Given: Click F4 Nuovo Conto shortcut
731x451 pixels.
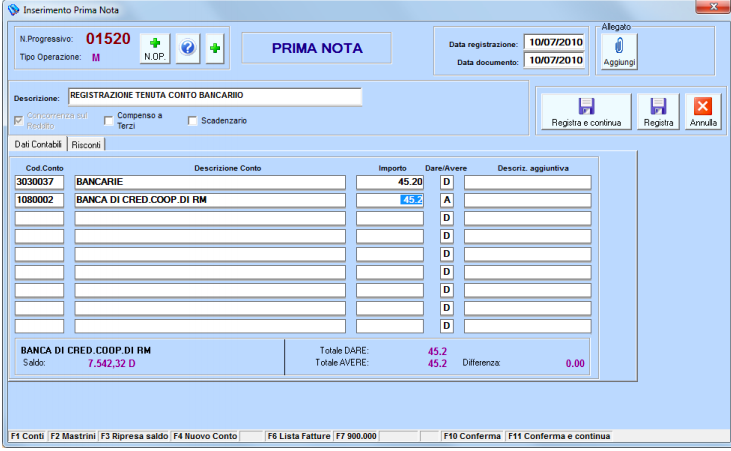Looking at the screenshot, I should pos(205,436).
